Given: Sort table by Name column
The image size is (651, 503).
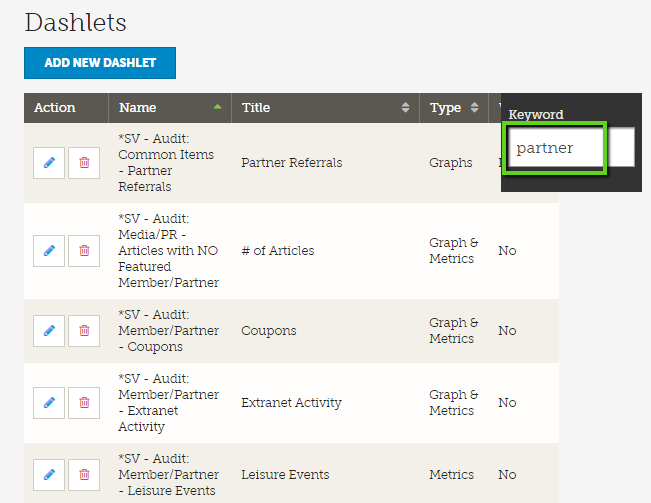Looking at the screenshot, I should [x=170, y=108].
